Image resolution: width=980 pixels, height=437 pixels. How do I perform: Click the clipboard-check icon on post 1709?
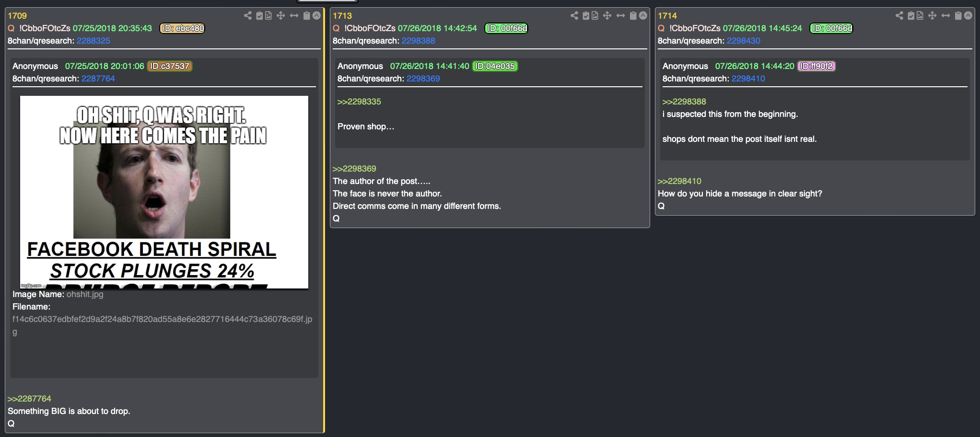(259, 16)
